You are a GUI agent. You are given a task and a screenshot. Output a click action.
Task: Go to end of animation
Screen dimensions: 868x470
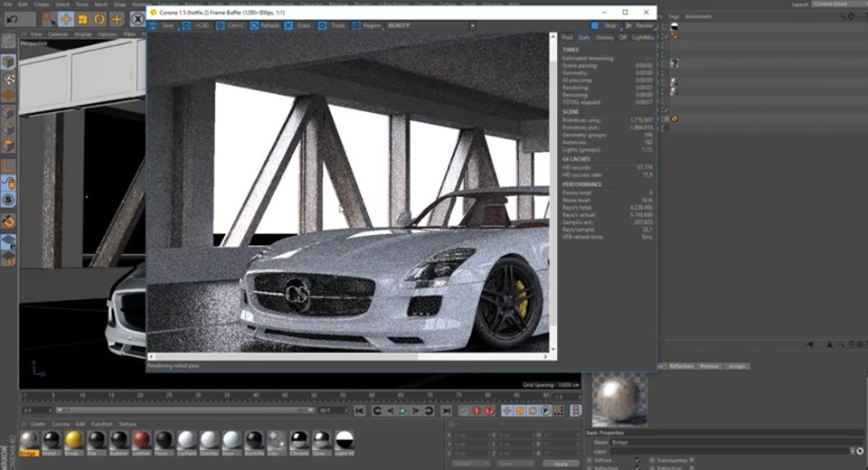coord(446,410)
